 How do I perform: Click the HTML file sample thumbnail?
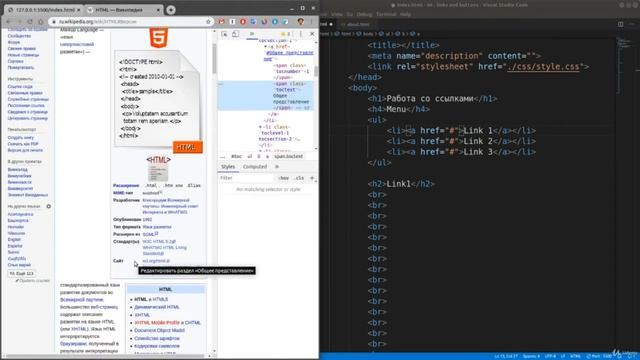tap(158, 102)
